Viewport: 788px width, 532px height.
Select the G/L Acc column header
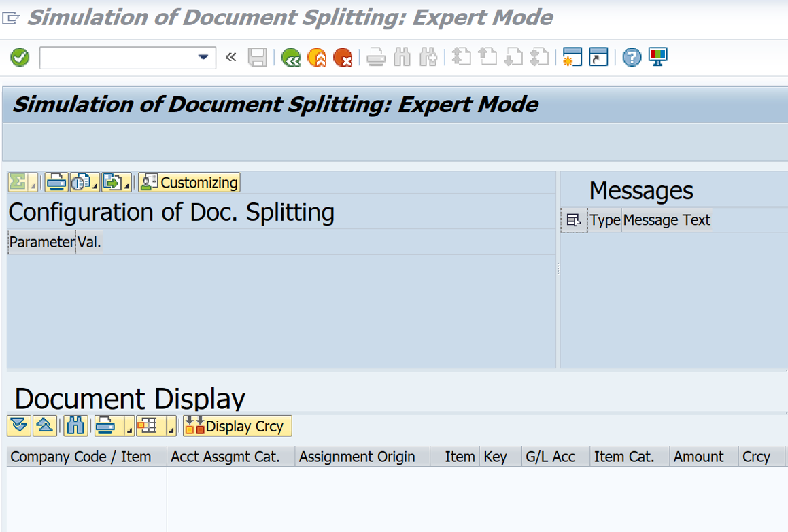(x=556, y=457)
